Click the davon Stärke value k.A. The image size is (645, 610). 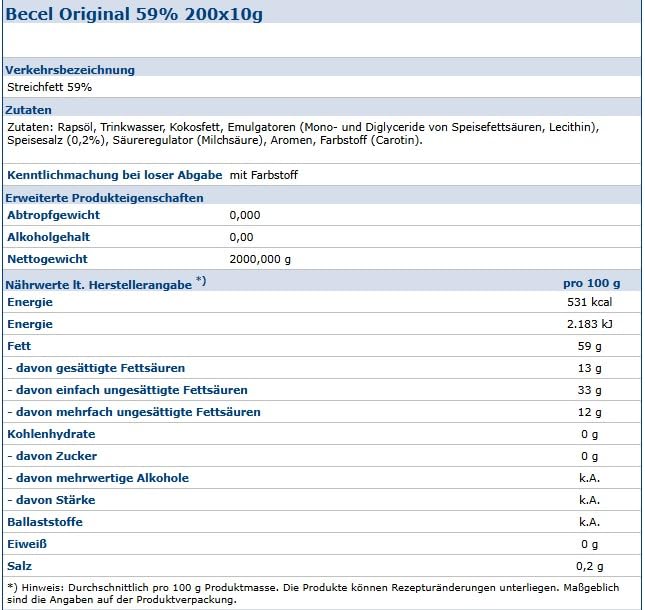(589, 500)
